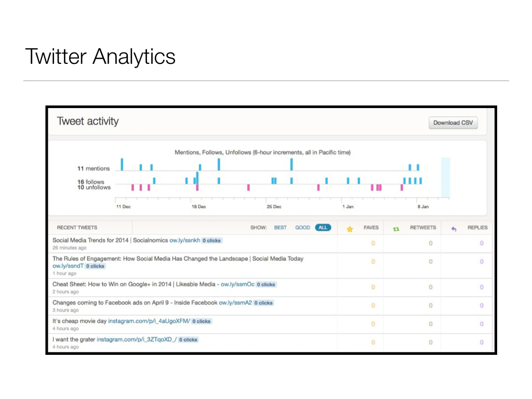Open the grater Instagram link
The image size is (532, 399).
pyautogui.click(x=136, y=340)
